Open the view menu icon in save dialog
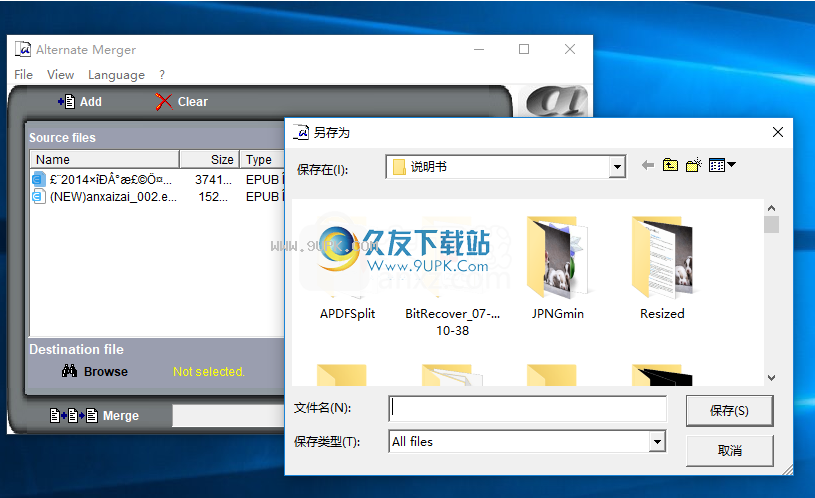 pyautogui.click(x=722, y=165)
